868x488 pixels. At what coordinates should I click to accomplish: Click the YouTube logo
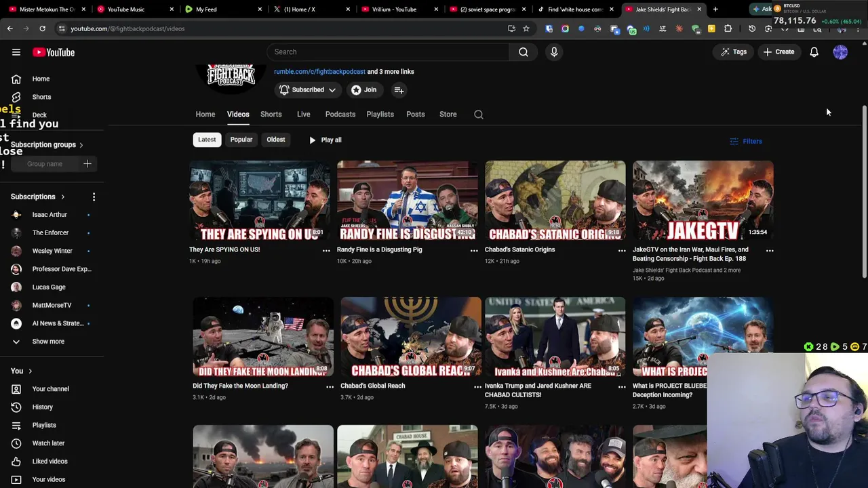[54, 52]
